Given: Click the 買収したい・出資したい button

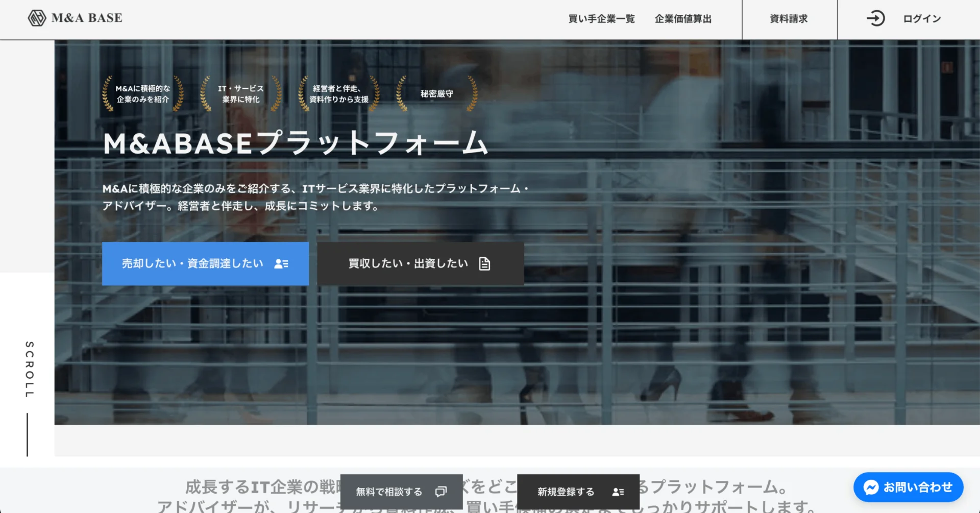Looking at the screenshot, I should coord(421,263).
